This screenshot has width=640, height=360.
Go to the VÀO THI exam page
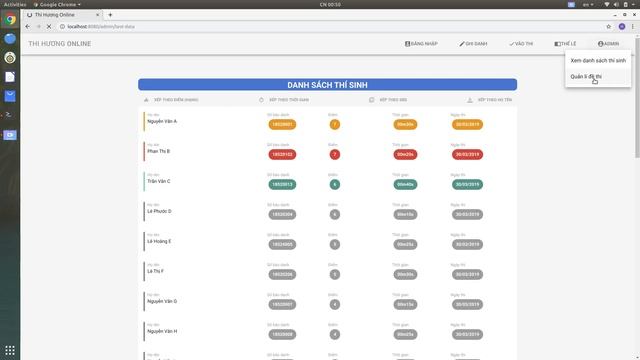(521, 44)
